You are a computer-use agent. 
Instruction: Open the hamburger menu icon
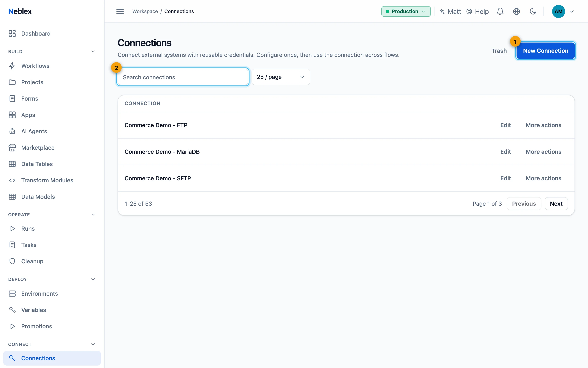pos(120,11)
